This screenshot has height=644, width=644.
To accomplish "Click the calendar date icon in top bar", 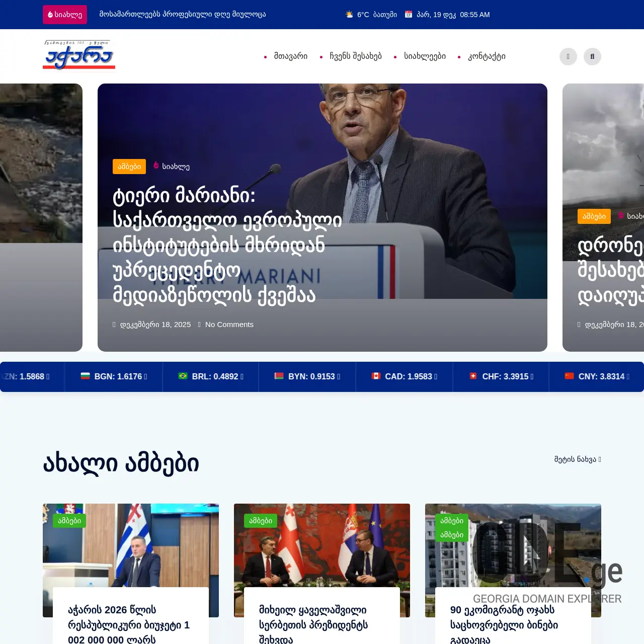I will [409, 14].
